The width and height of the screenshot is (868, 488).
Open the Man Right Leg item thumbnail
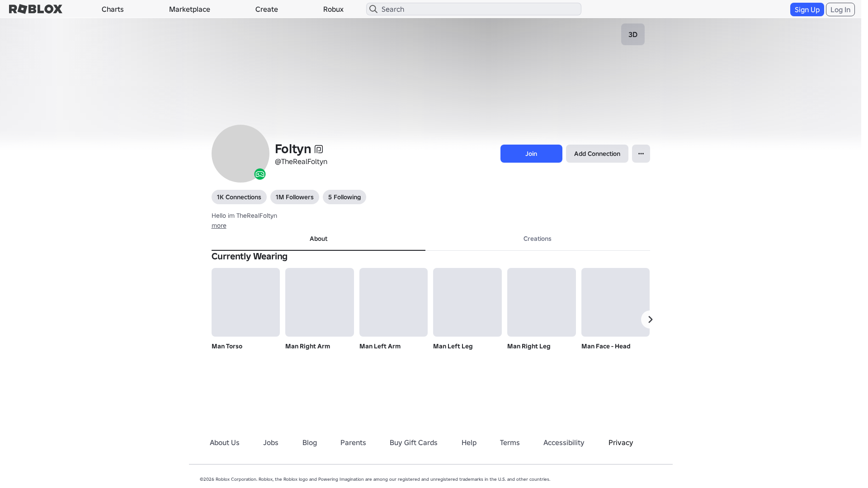tap(542, 302)
